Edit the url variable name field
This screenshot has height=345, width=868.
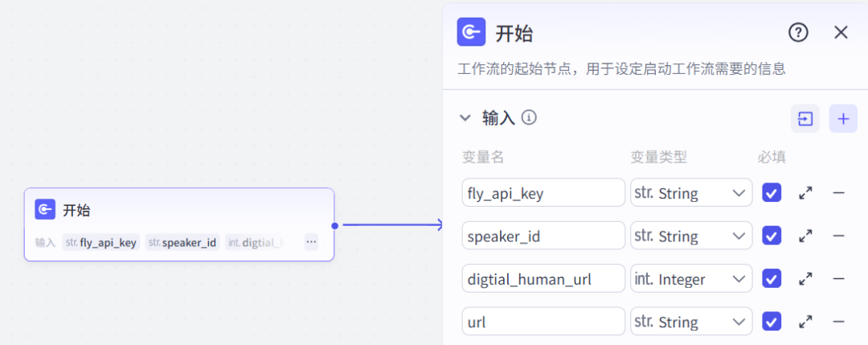543,322
